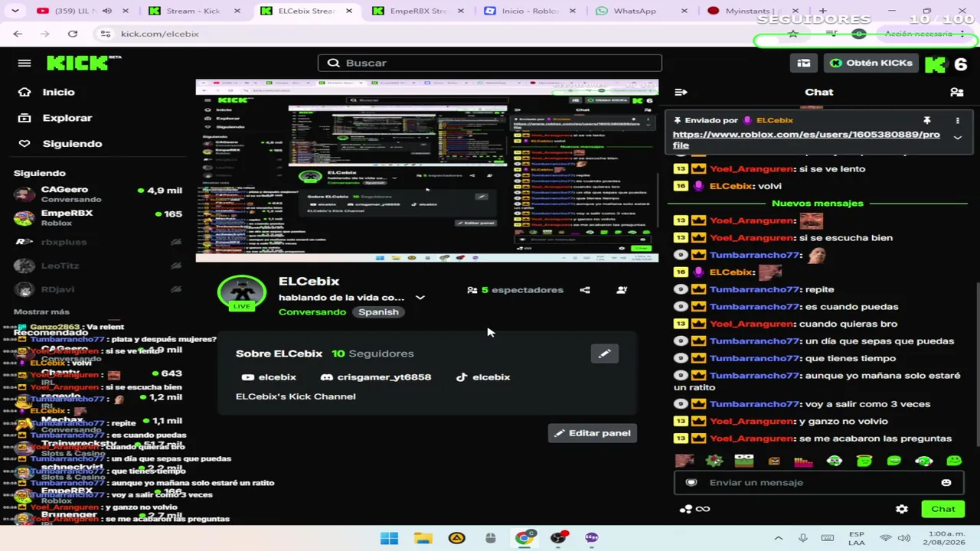Toggle the system microphone icon in tray
980x551 pixels.
point(802,538)
